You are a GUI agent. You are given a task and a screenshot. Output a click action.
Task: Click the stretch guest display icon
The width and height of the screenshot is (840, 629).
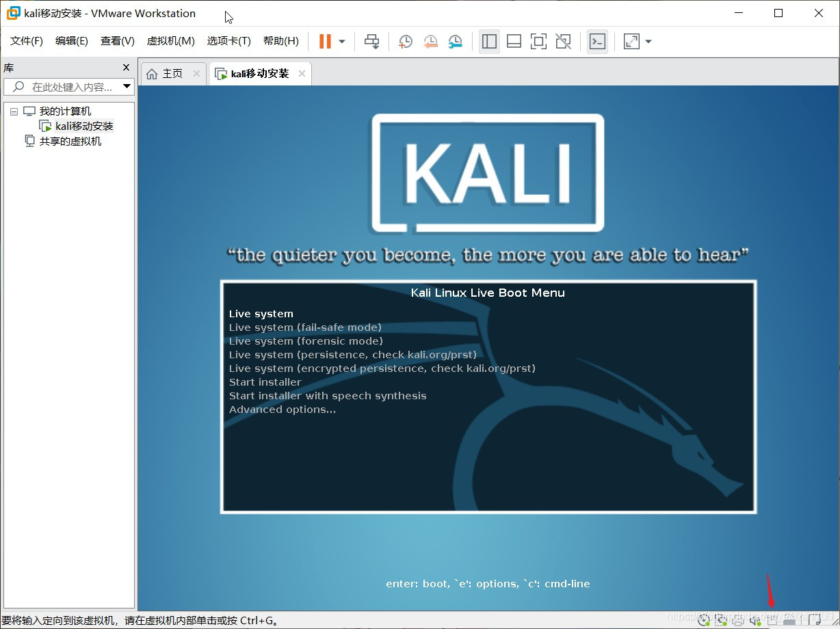631,42
